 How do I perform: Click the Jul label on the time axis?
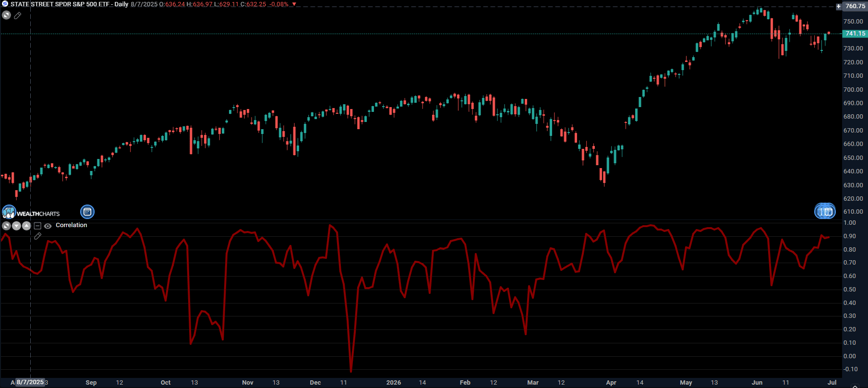click(832, 383)
